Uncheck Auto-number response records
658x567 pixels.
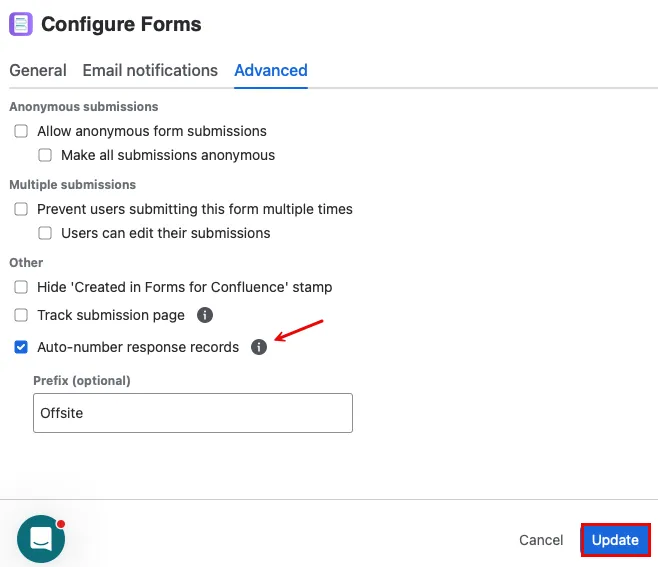click(x=21, y=347)
